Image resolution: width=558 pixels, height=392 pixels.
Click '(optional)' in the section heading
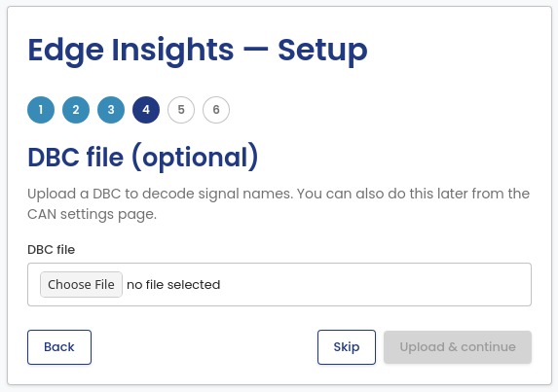click(195, 157)
